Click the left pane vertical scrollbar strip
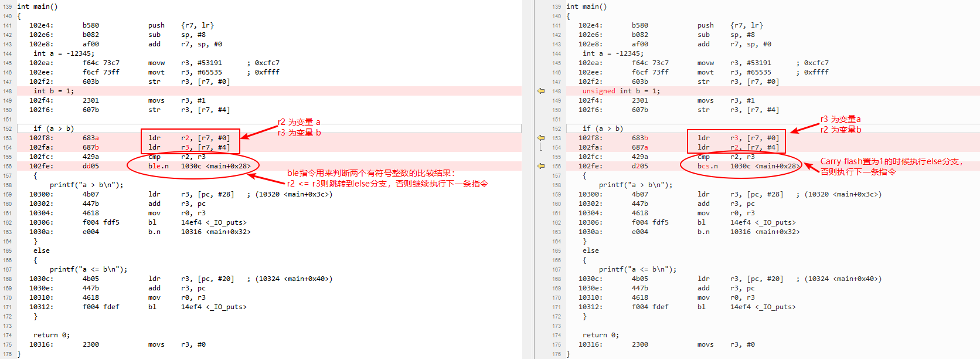 pos(527,176)
